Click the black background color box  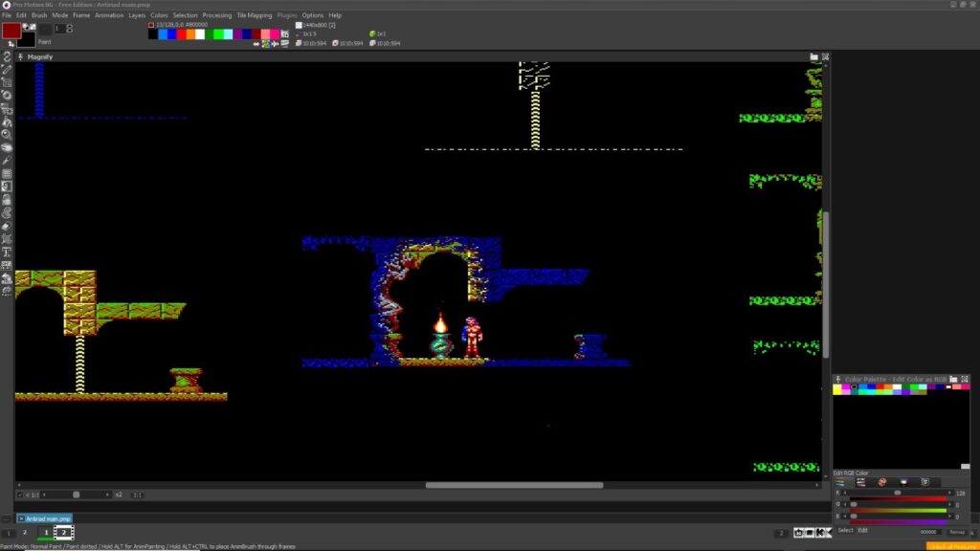click(28, 41)
